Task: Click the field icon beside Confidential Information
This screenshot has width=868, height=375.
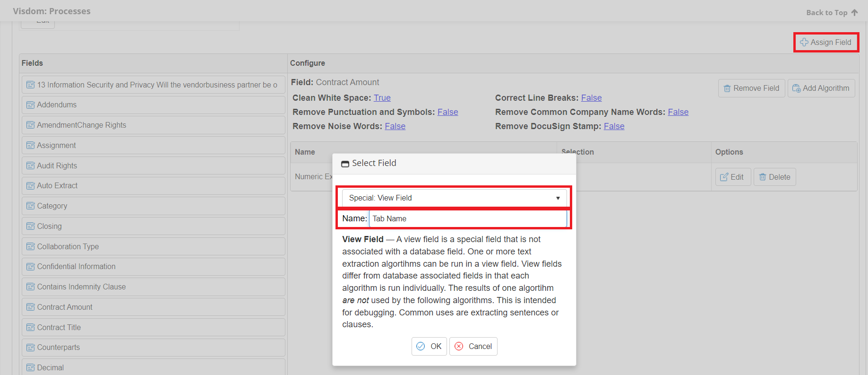Action: pos(31,267)
